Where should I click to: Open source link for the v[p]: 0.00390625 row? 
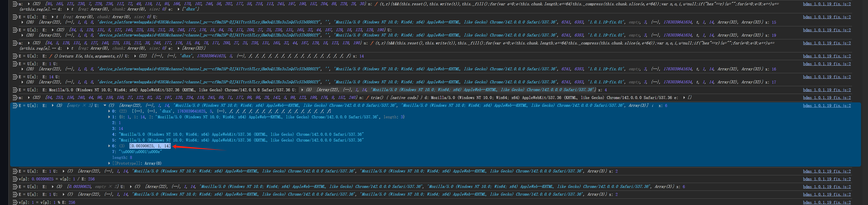tap(827, 179)
